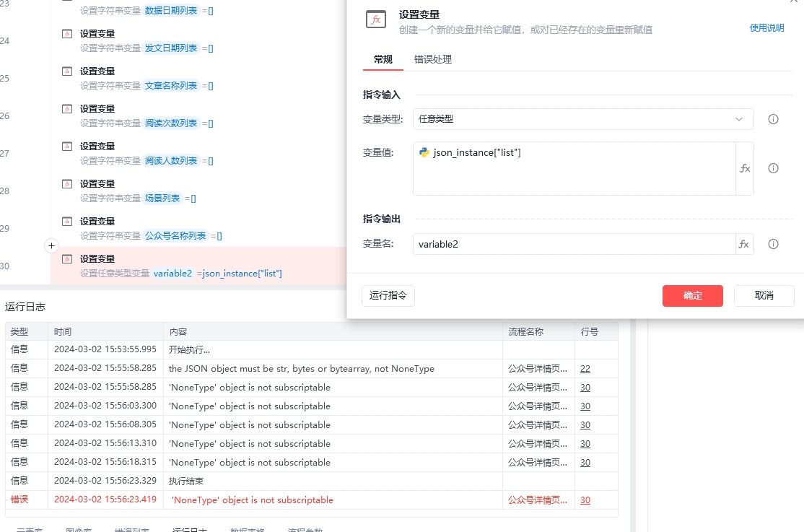
Task: Click the fx icon beside the variable value field
Action: click(x=745, y=168)
